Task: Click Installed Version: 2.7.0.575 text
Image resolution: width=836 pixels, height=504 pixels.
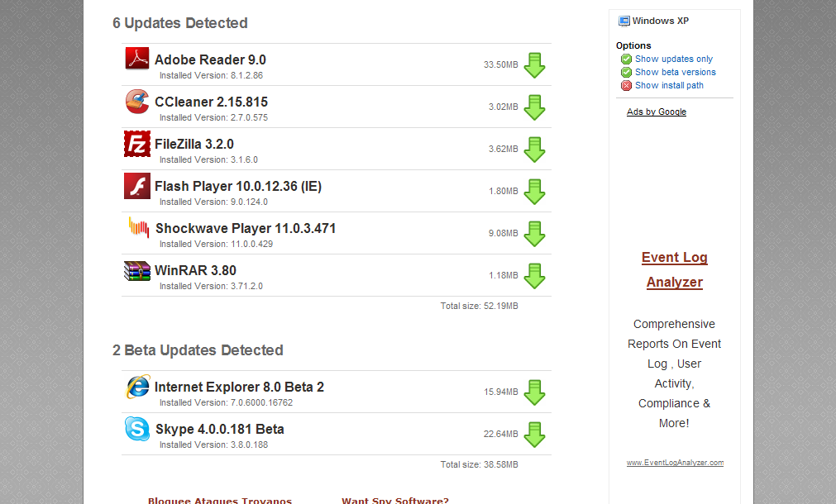Action: pyautogui.click(x=214, y=118)
